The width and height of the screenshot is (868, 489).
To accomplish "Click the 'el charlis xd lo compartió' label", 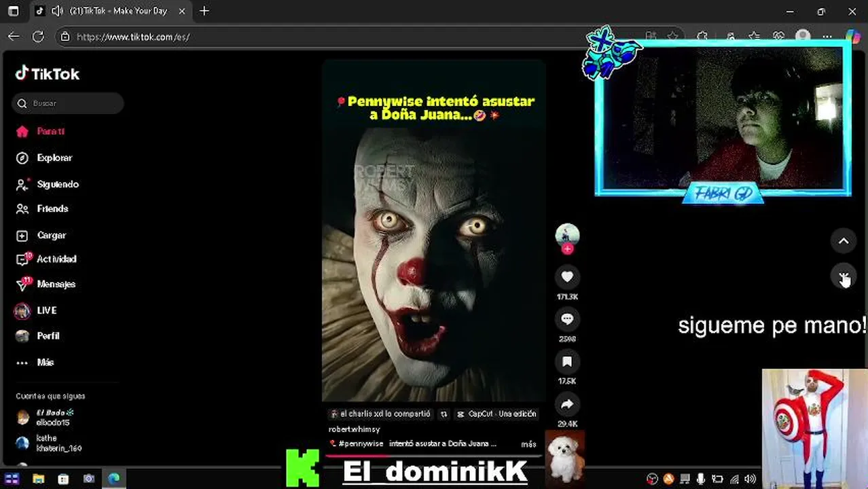I will 380,414.
